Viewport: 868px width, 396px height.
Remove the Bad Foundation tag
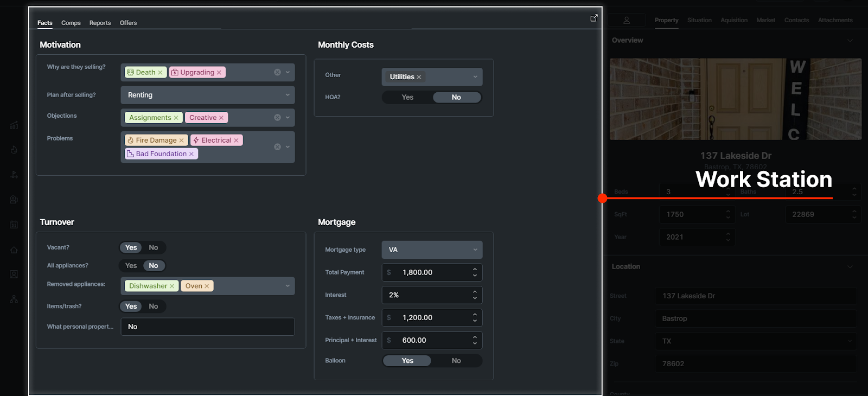click(192, 154)
